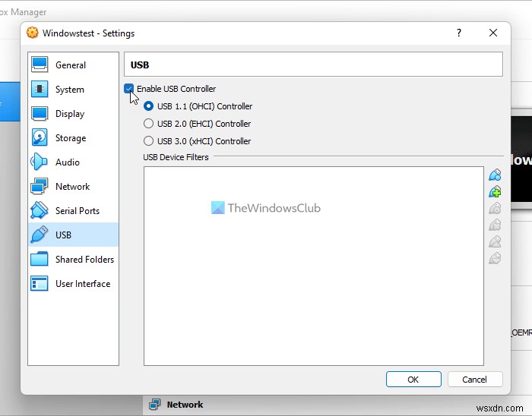Switch to the General settings page
The image size is (532, 416).
(73, 65)
